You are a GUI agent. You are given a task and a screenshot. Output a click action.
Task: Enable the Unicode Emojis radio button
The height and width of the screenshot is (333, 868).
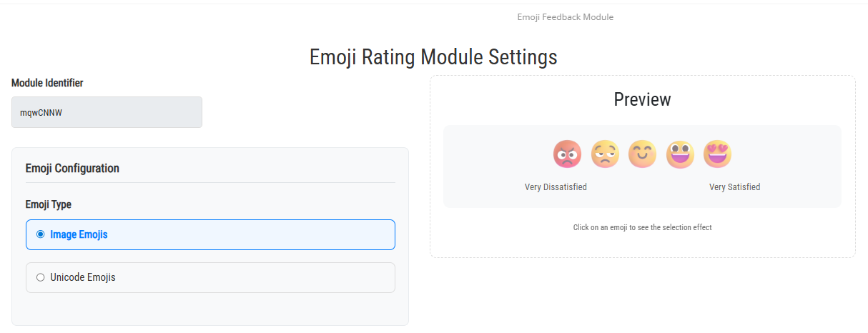tap(41, 277)
